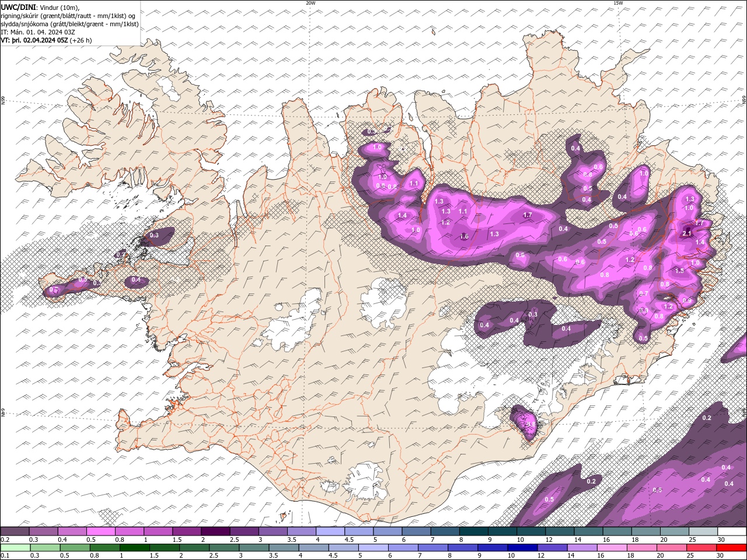Screen dimensions: 747x560
Task: Select the pale grey snow swatch between 25 and 30
Action: (703, 531)
